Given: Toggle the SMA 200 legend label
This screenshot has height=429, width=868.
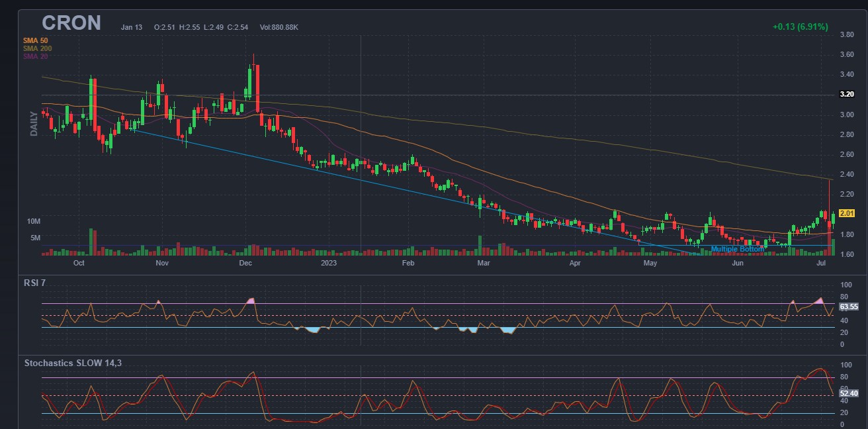Looking at the screenshot, I should point(37,48).
